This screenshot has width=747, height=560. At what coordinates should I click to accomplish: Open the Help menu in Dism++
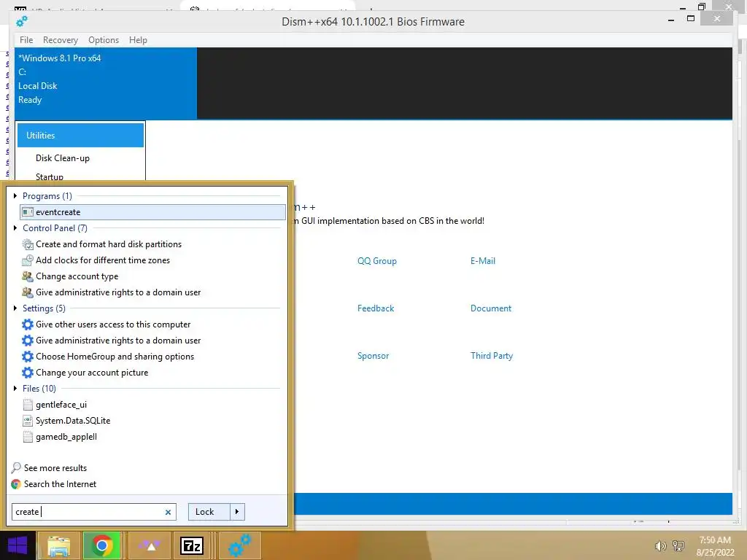(138, 40)
